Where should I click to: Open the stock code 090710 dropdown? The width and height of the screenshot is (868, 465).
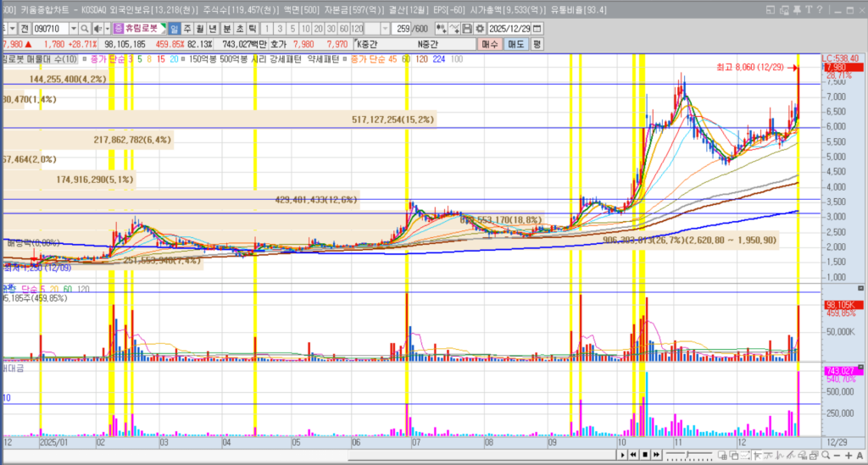coord(73,27)
